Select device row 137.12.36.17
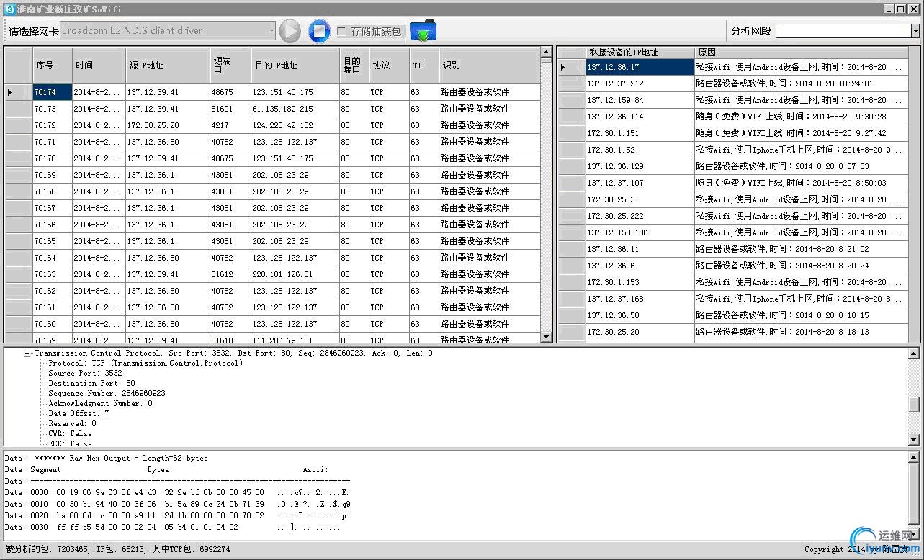 tap(733, 67)
